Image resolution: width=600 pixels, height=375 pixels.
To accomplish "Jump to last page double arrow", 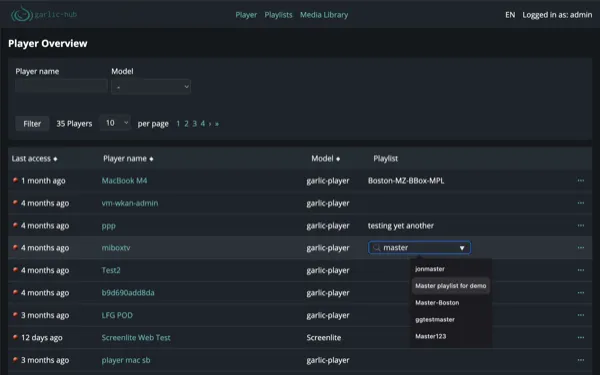I will 217,124.
